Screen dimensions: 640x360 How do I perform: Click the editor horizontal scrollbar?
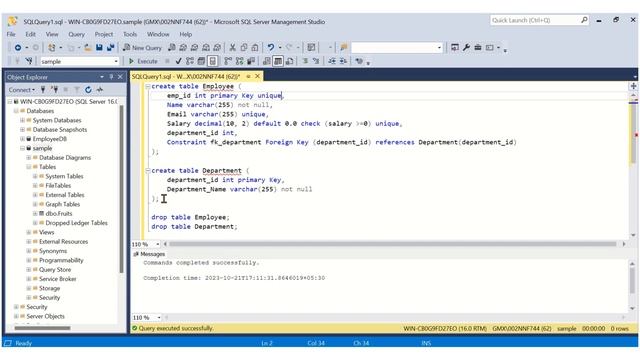392,244
